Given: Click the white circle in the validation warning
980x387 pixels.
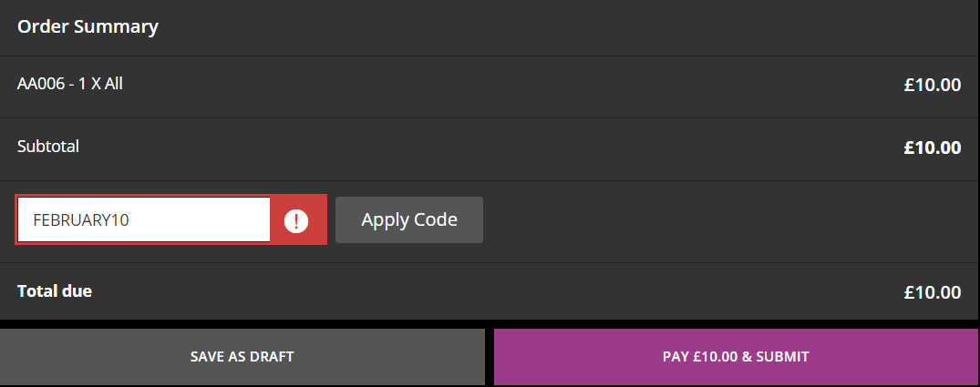Looking at the screenshot, I should coord(296,220).
